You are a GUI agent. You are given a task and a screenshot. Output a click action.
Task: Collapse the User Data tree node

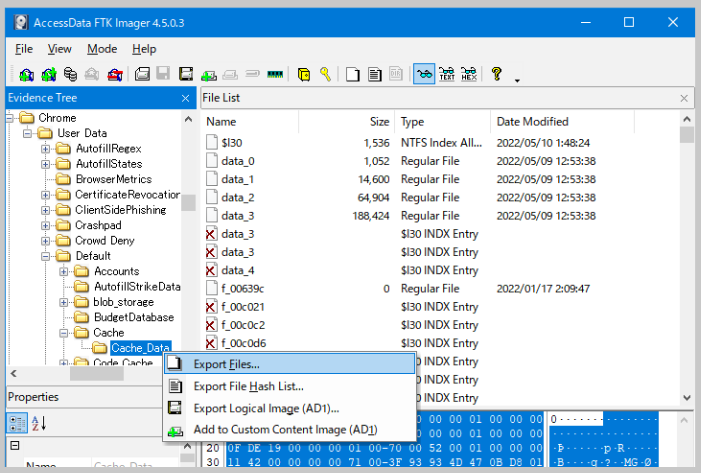coord(28,133)
